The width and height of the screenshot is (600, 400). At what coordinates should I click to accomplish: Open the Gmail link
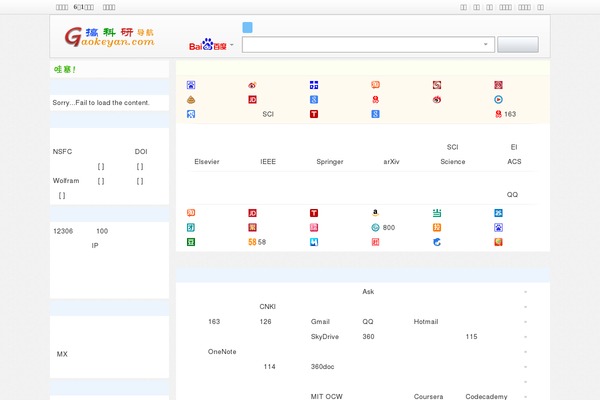[320, 322]
